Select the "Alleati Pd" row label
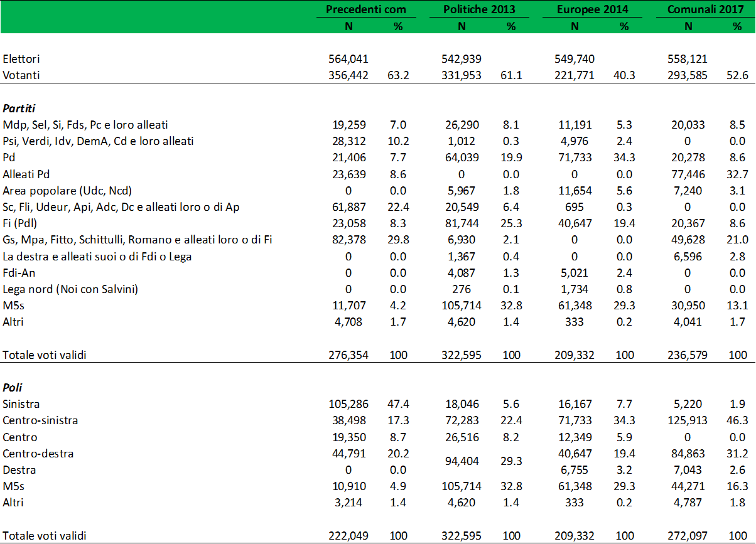 (x=25, y=173)
